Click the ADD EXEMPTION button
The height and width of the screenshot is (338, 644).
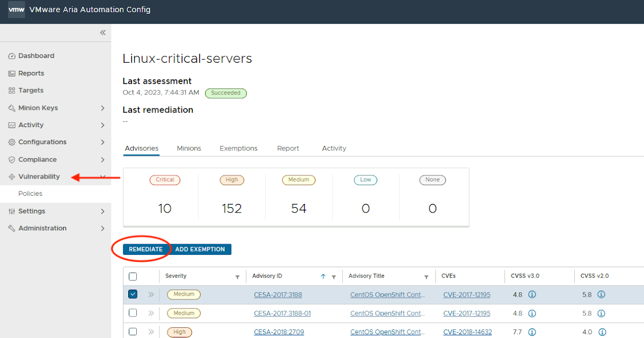200,249
